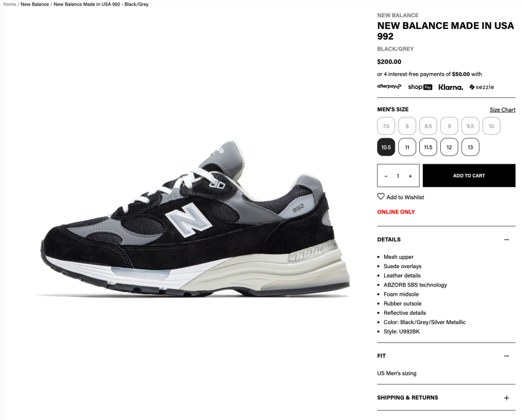Image resolution: width=522 pixels, height=420 pixels.
Task: Select men's size 11.5
Action: click(428, 147)
